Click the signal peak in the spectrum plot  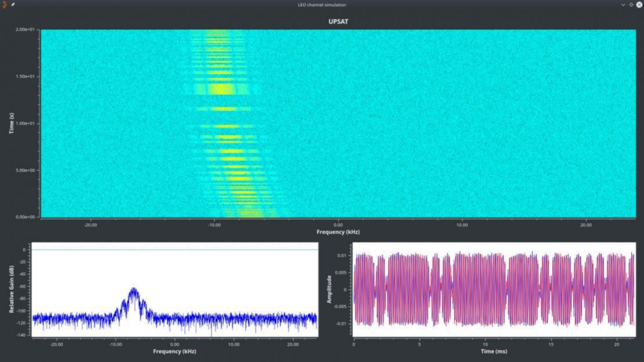(133, 290)
